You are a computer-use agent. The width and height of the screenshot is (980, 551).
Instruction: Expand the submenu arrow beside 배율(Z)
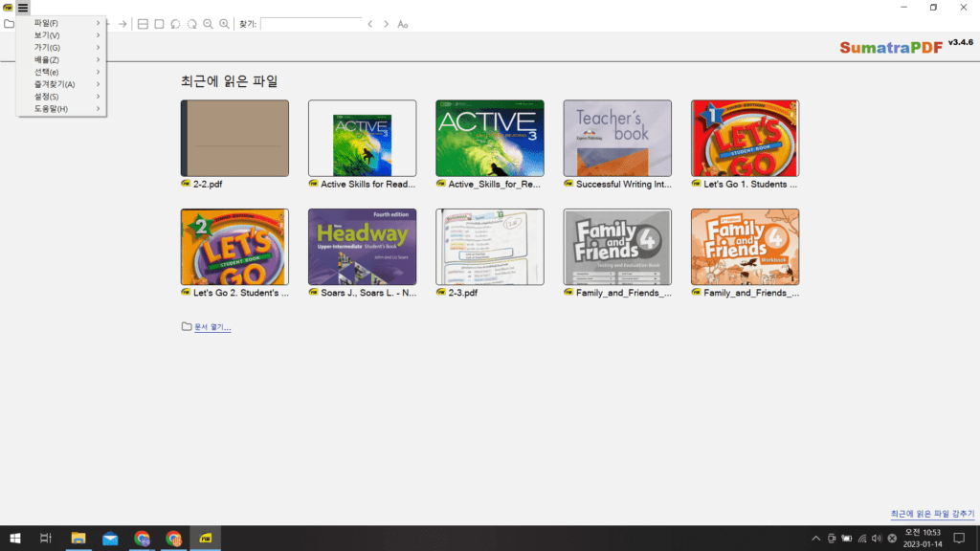tap(99, 60)
